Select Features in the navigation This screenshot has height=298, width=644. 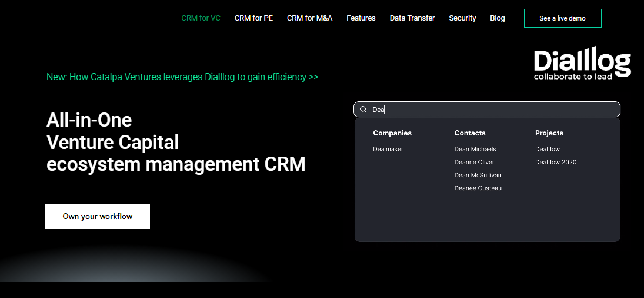pos(361,18)
